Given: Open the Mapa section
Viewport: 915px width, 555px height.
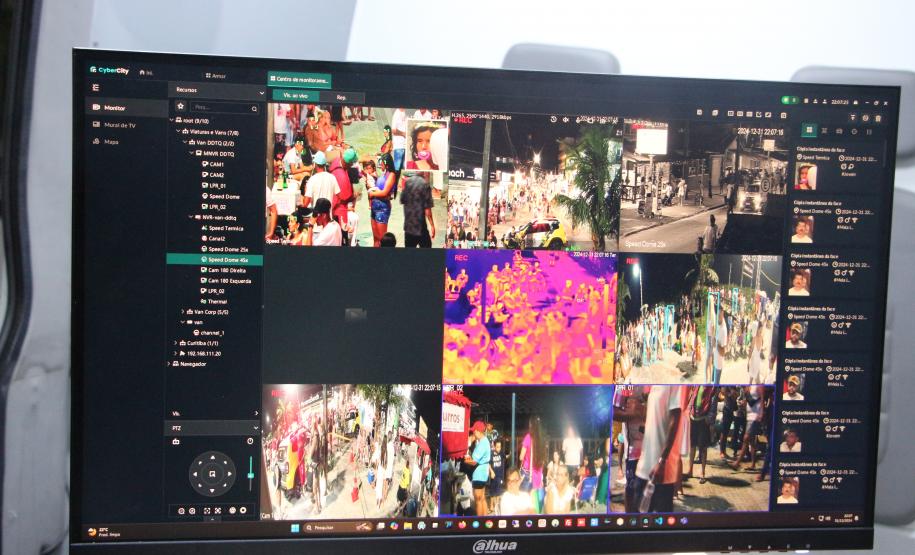Looking at the screenshot, I should tap(111, 142).
